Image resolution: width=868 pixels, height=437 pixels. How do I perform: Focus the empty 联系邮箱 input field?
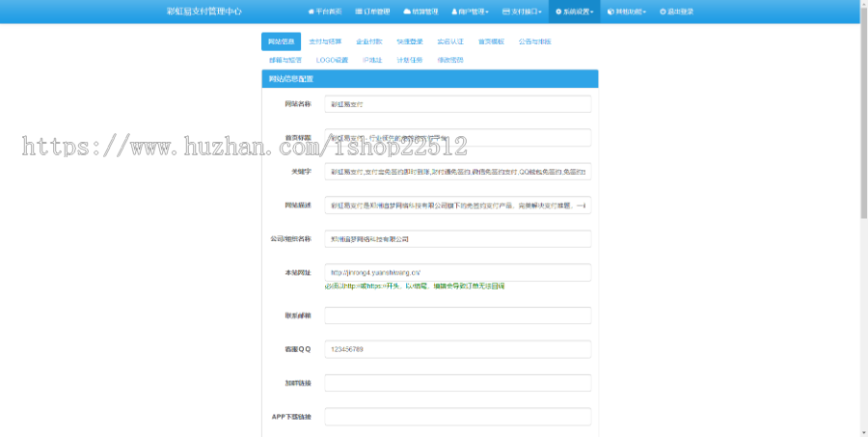tap(458, 315)
